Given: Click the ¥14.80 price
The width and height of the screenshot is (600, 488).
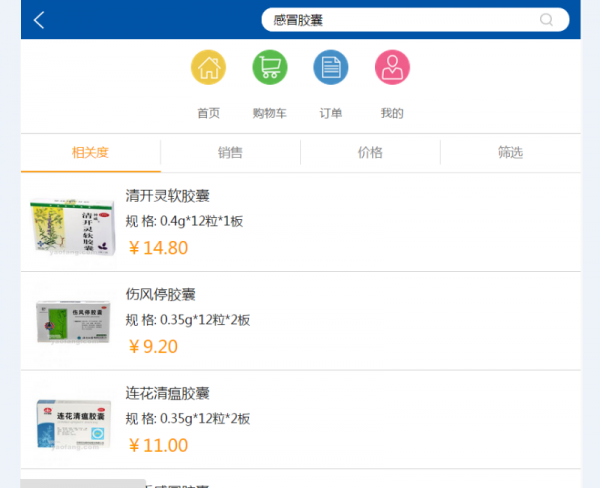Looking at the screenshot, I should (158, 248).
